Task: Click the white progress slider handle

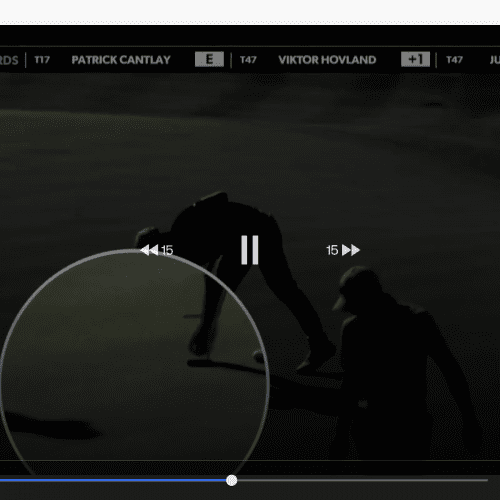Action: click(x=231, y=480)
